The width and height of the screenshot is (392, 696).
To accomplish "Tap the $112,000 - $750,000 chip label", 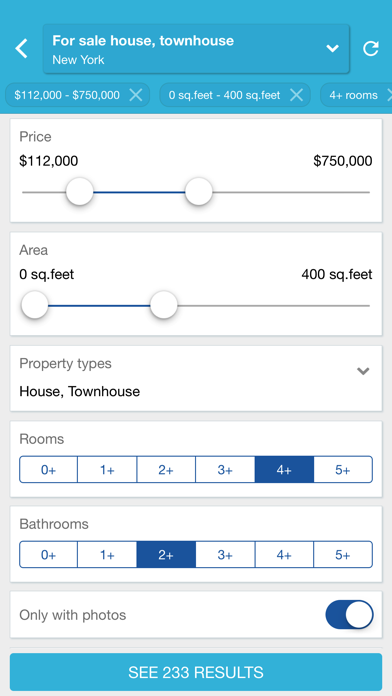I will (x=67, y=95).
